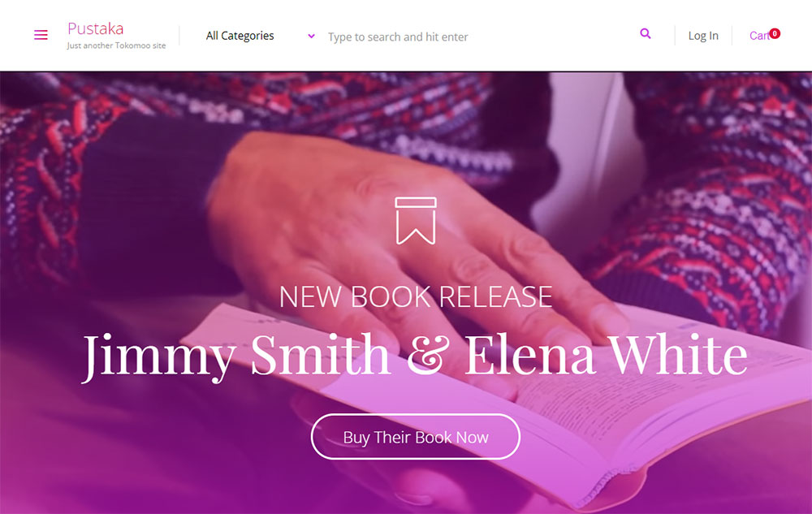Click the word 'Jimmy' in the headline

pyautogui.click(x=159, y=357)
